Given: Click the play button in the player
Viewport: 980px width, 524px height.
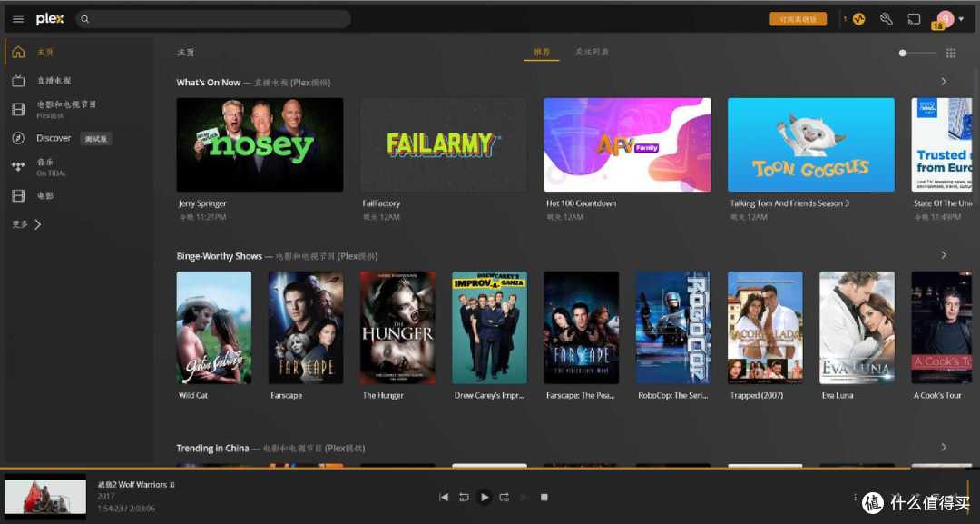Looking at the screenshot, I should click(x=485, y=497).
